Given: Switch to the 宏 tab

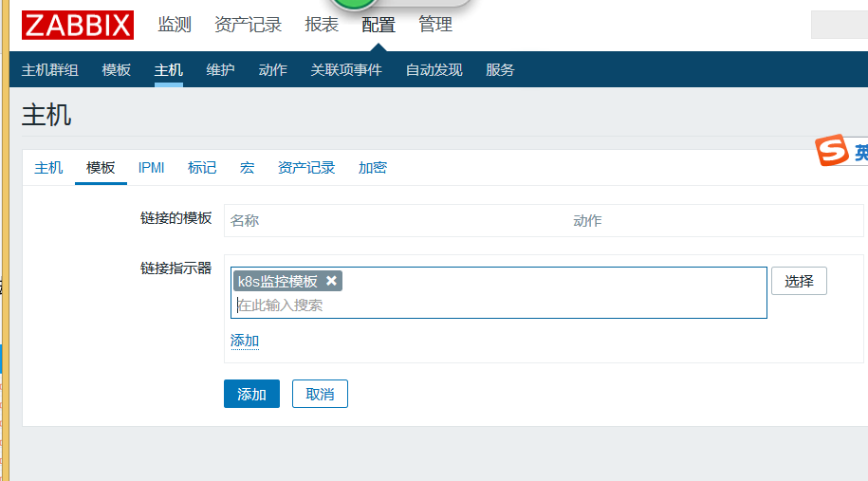Looking at the screenshot, I should [247, 168].
